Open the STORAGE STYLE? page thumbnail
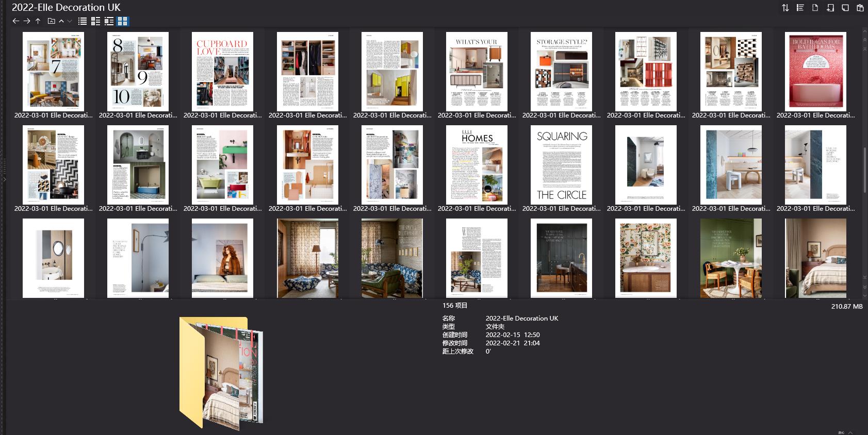The width and height of the screenshot is (868, 435). pyautogui.click(x=561, y=71)
